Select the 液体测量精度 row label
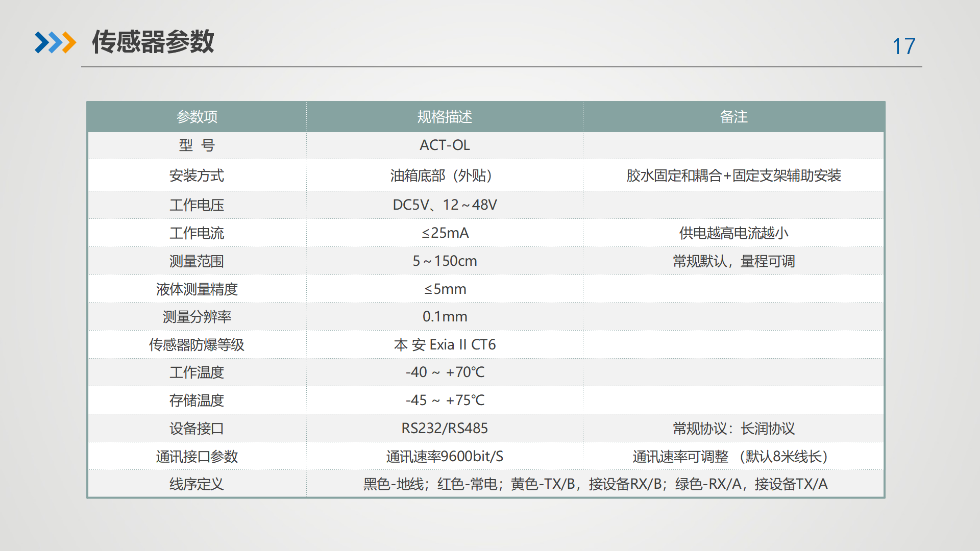 pyautogui.click(x=197, y=289)
